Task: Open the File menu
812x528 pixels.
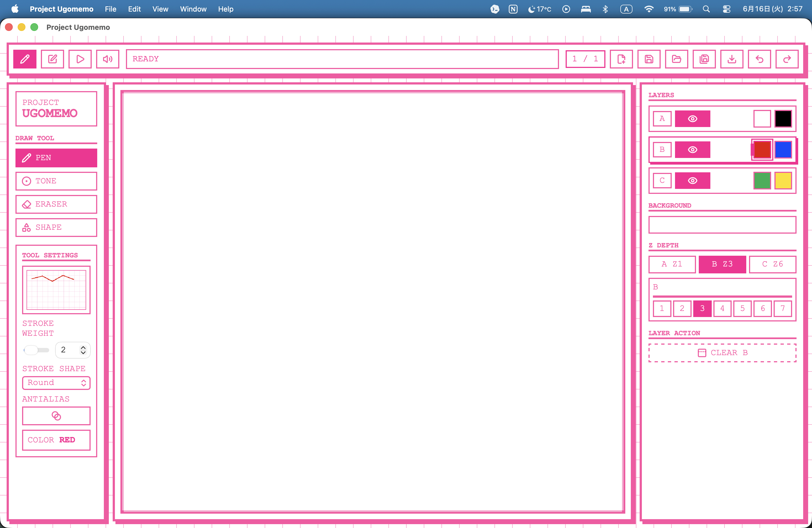Action: tap(110, 9)
